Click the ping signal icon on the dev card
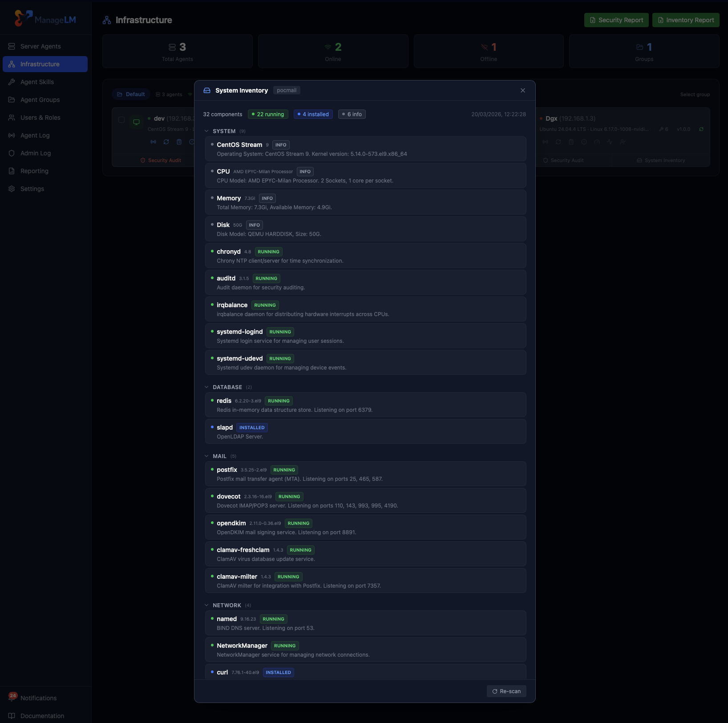The height and width of the screenshot is (723, 728). (153, 142)
